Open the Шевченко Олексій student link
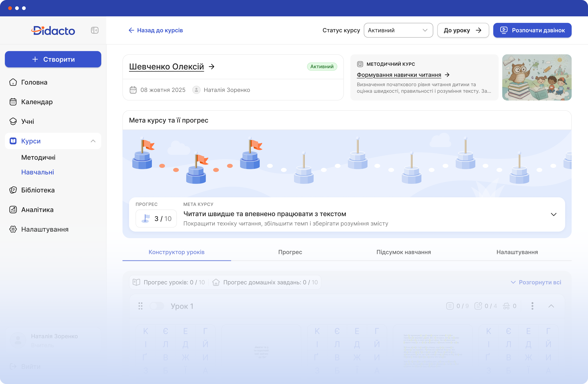The image size is (588, 384). click(167, 66)
